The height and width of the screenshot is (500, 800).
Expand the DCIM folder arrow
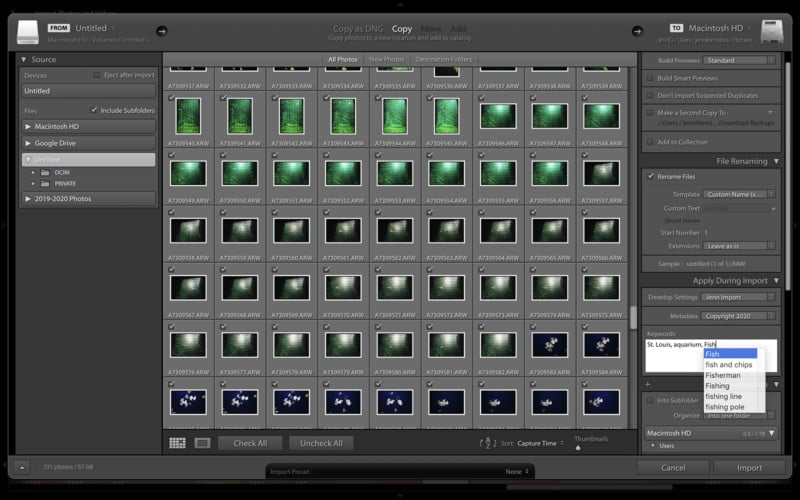pyautogui.click(x=33, y=172)
